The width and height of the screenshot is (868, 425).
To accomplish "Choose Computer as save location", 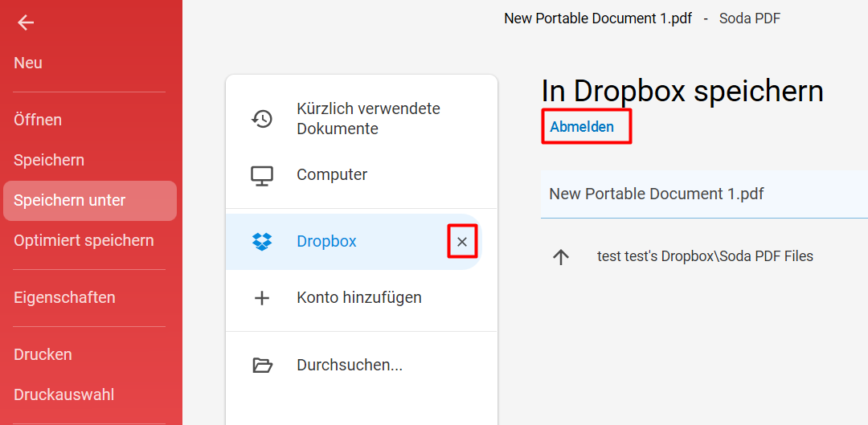I will (332, 175).
